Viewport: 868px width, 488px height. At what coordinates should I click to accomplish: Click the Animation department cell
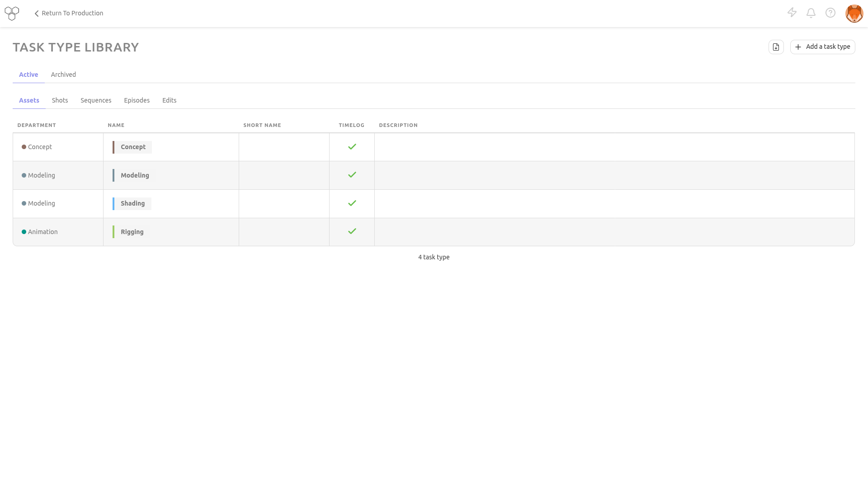[x=58, y=232]
